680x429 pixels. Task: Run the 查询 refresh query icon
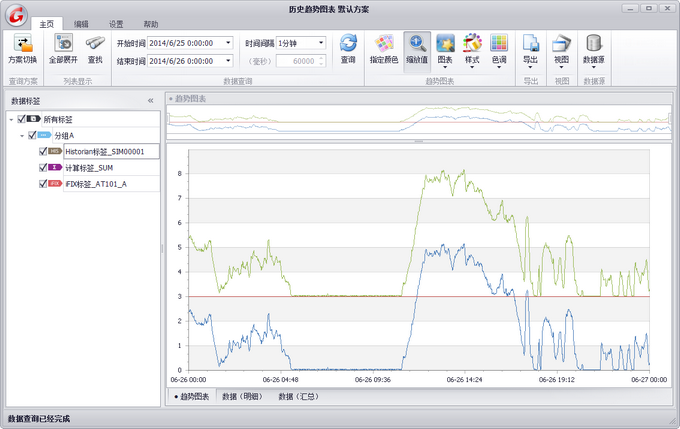348,43
